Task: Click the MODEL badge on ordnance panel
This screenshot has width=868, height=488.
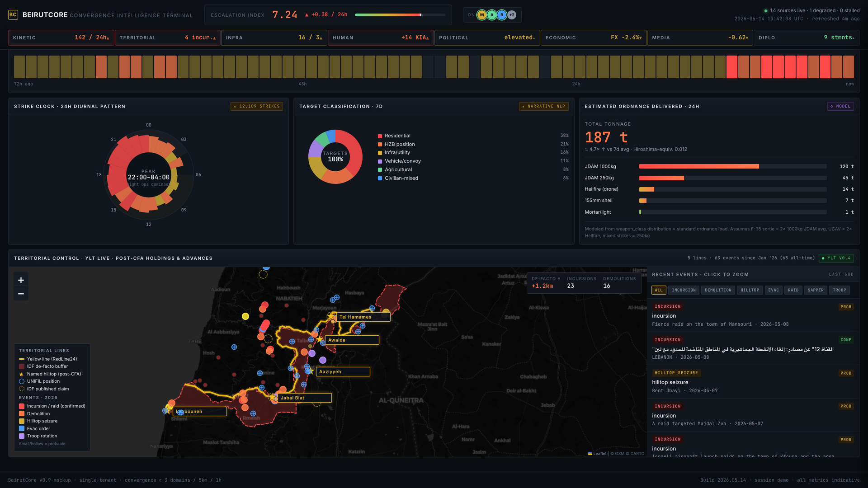Action: pyautogui.click(x=840, y=106)
